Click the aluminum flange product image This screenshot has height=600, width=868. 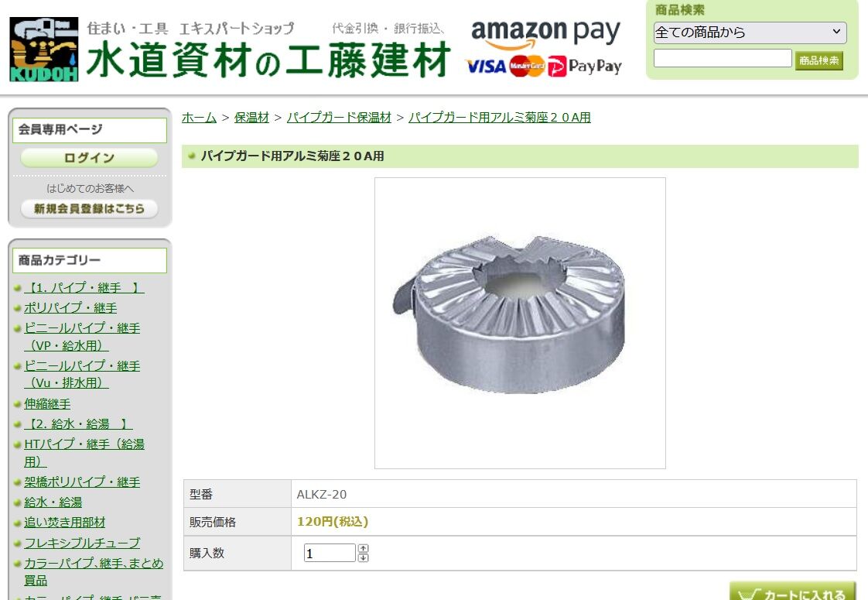520,323
